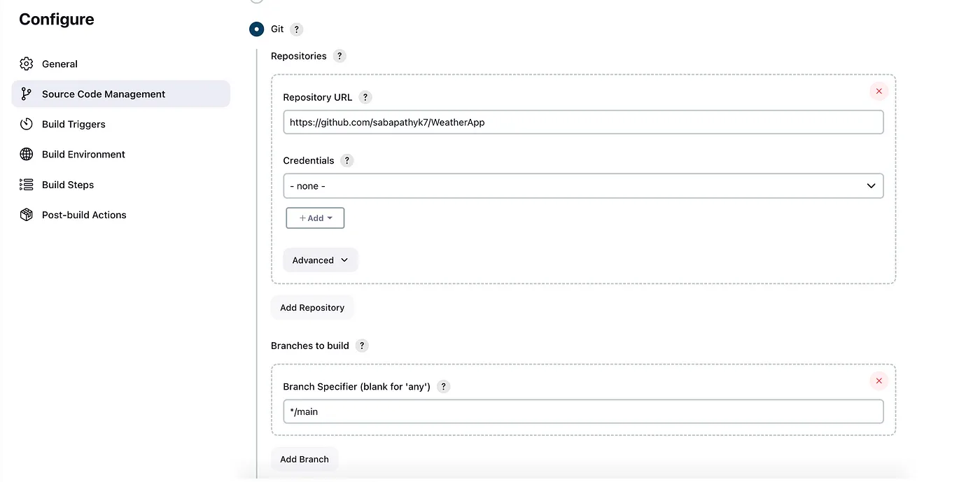Image resolution: width=980 pixels, height=482 pixels.
Task: Click the clock icon next to Build Triggers
Action: (26, 124)
